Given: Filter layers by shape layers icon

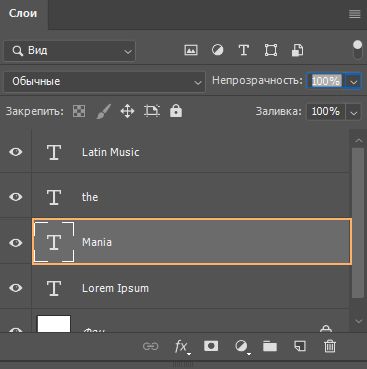Looking at the screenshot, I should pyautogui.click(x=271, y=50).
